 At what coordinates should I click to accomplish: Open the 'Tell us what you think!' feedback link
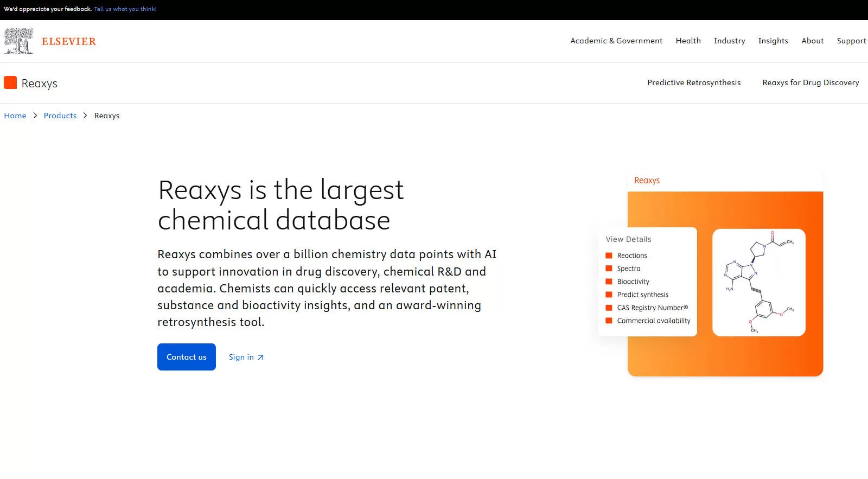pos(125,9)
